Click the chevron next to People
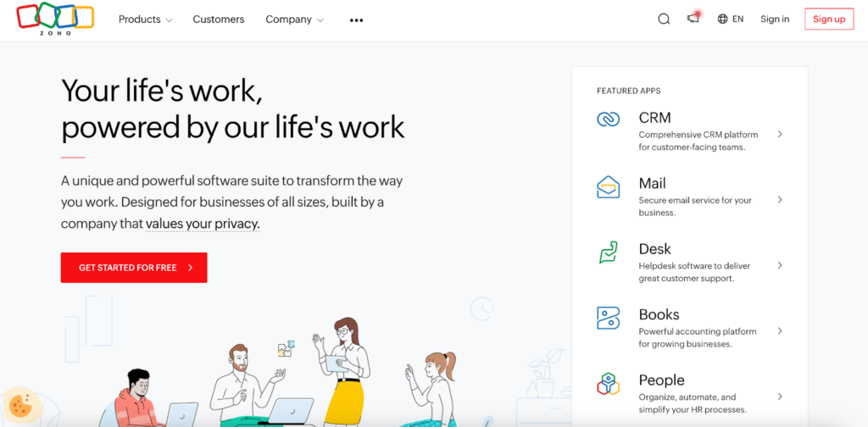This screenshot has width=868, height=427. tap(780, 396)
